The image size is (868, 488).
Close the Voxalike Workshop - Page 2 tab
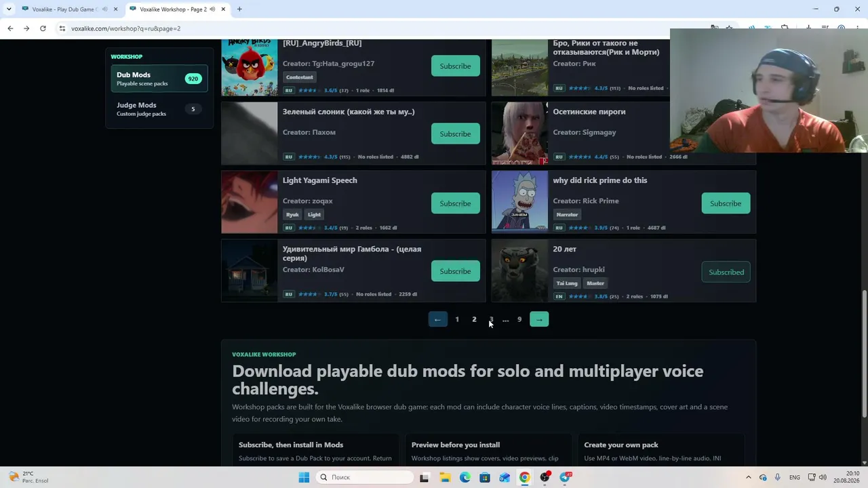(x=223, y=9)
